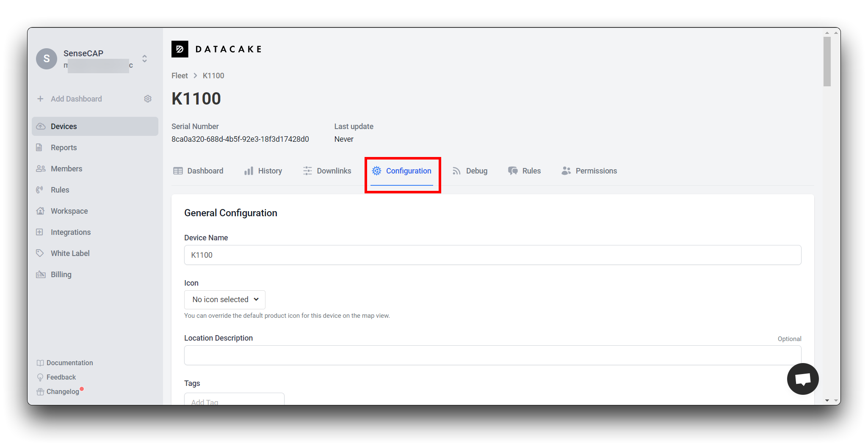Switch to the History tab
The height and width of the screenshot is (446, 868).
point(263,171)
